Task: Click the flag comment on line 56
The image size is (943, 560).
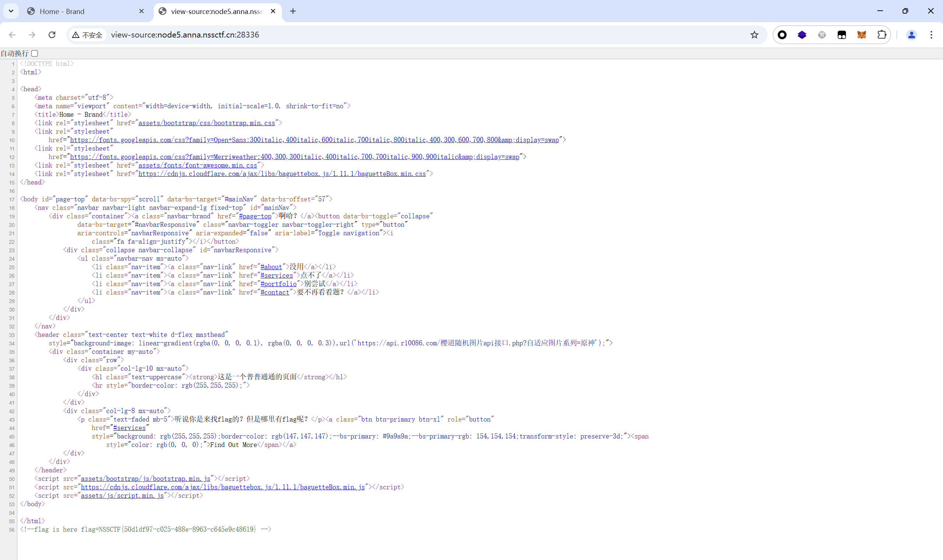Action: coord(146,529)
